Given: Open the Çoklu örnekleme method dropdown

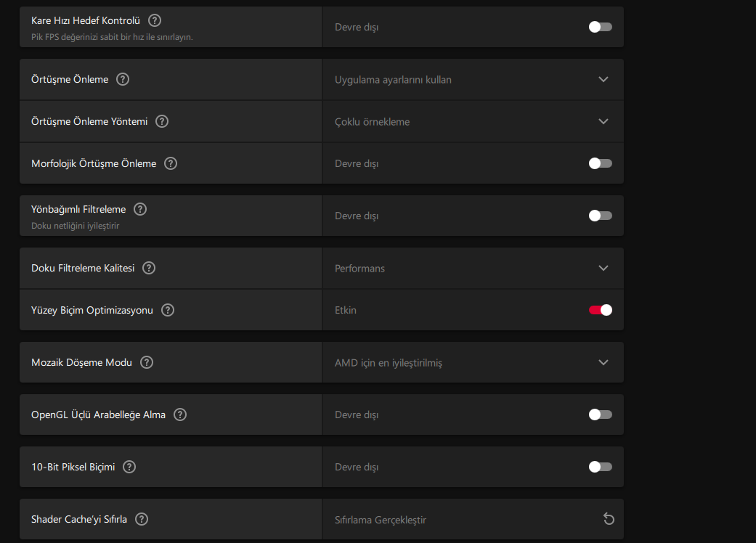Looking at the screenshot, I should click(473, 121).
